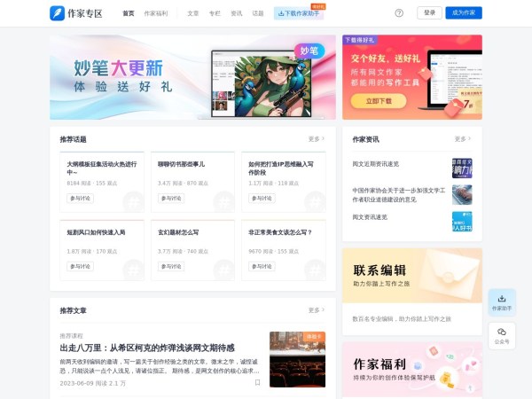Expand 更多 next to 推荐文章
532x399 pixels.
[315, 310]
